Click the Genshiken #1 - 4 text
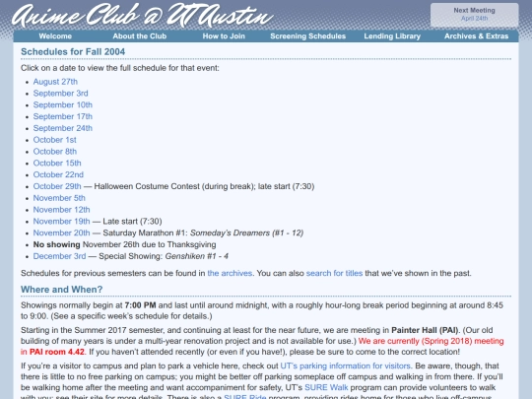The height and width of the screenshot is (399, 532). (x=197, y=256)
